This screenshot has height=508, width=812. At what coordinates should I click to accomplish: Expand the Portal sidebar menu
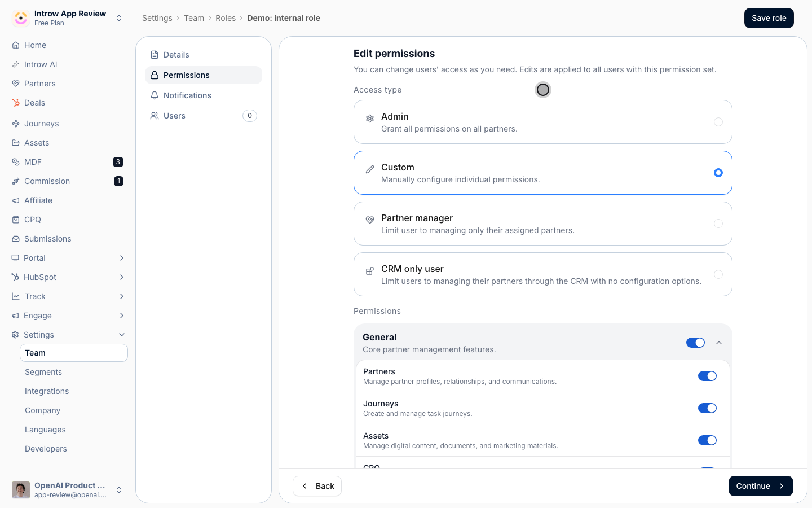click(x=122, y=258)
